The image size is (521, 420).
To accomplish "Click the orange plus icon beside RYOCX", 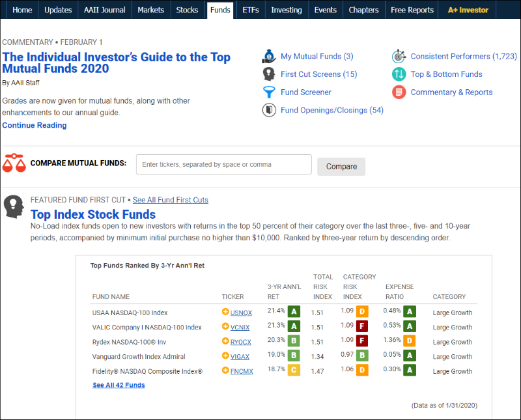I will [x=225, y=341].
